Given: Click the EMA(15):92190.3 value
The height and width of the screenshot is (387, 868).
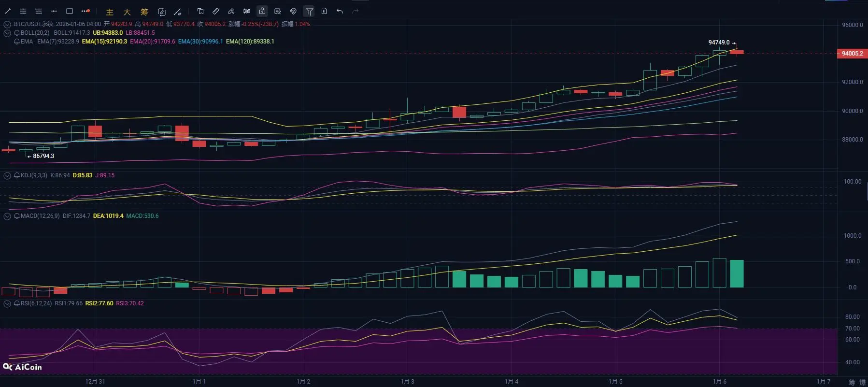Looking at the screenshot, I should pyautogui.click(x=104, y=42).
